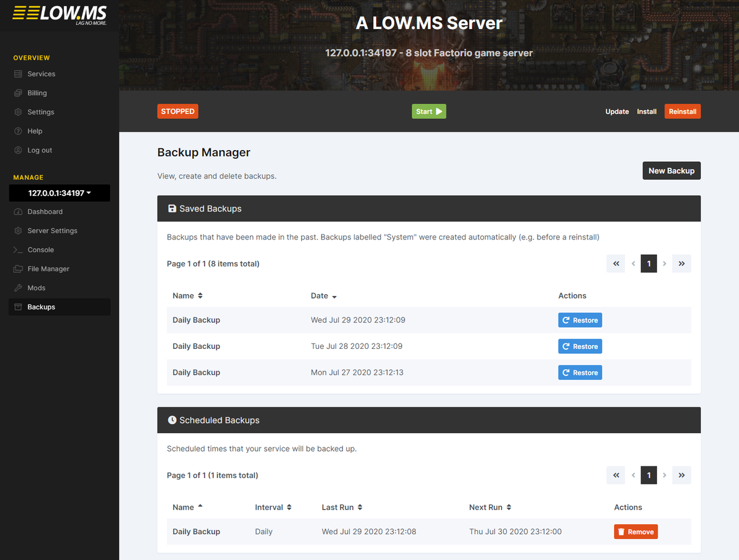Click the Billing sidebar icon
The image size is (739, 560).
pos(17,93)
